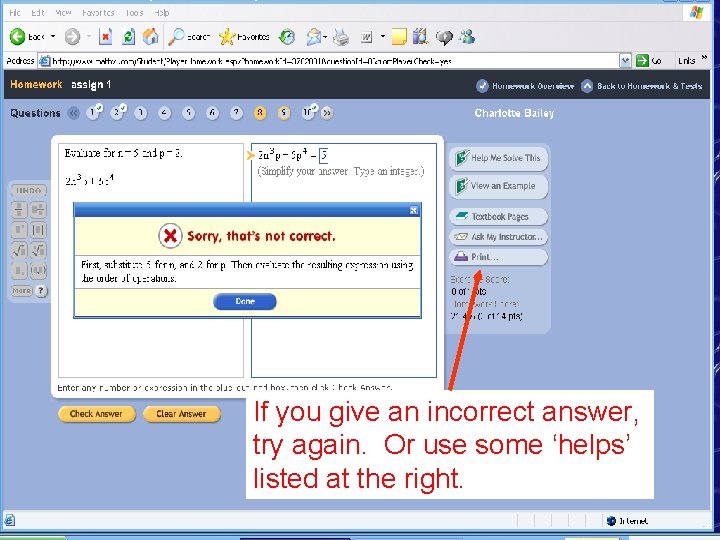The image size is (720, 540).
Task: Insert mixed number template from palette
Action: point(38,209)
